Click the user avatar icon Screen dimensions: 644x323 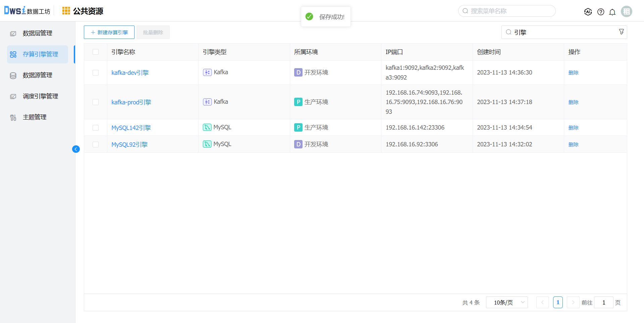[x=626, y=11]
